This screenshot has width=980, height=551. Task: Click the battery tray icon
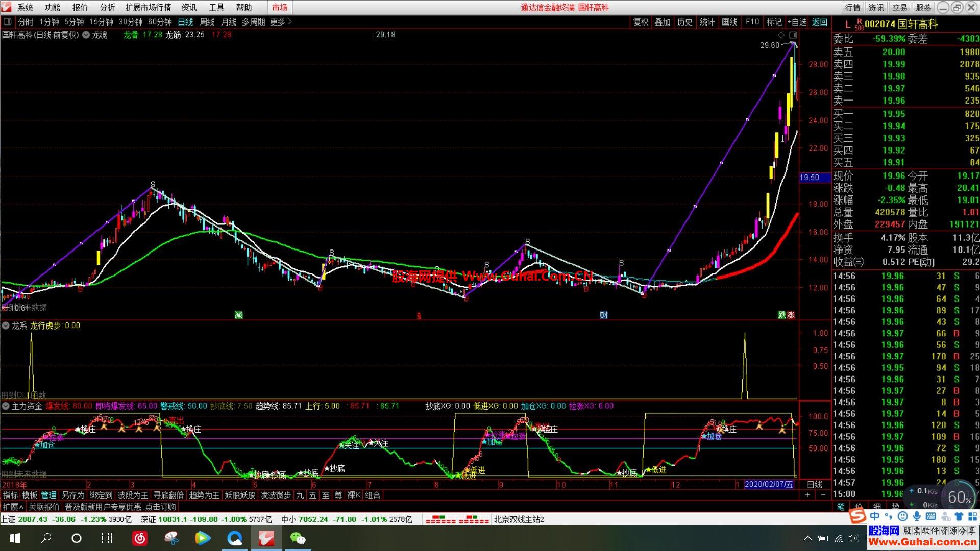coord(823,538)
